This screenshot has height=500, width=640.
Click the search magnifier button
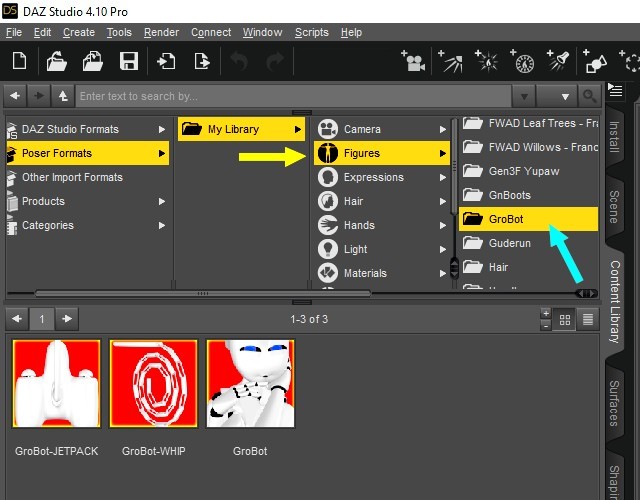click(589, 96)
